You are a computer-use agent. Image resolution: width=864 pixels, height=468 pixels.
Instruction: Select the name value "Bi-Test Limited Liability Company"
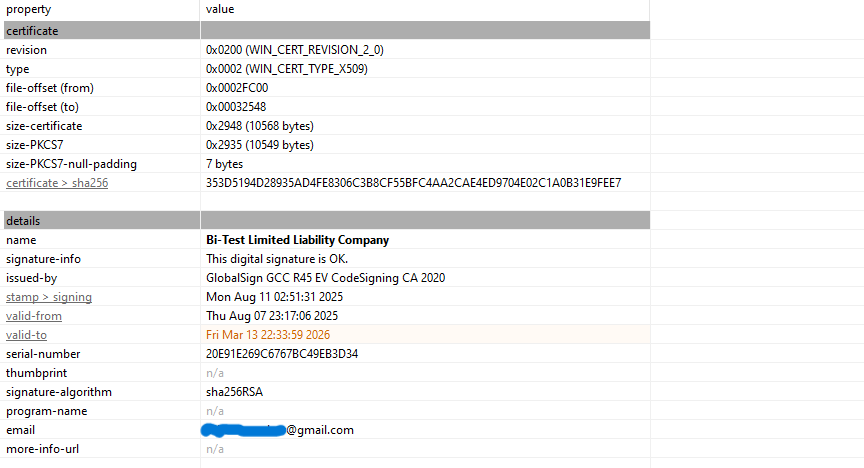pos(297,240)
